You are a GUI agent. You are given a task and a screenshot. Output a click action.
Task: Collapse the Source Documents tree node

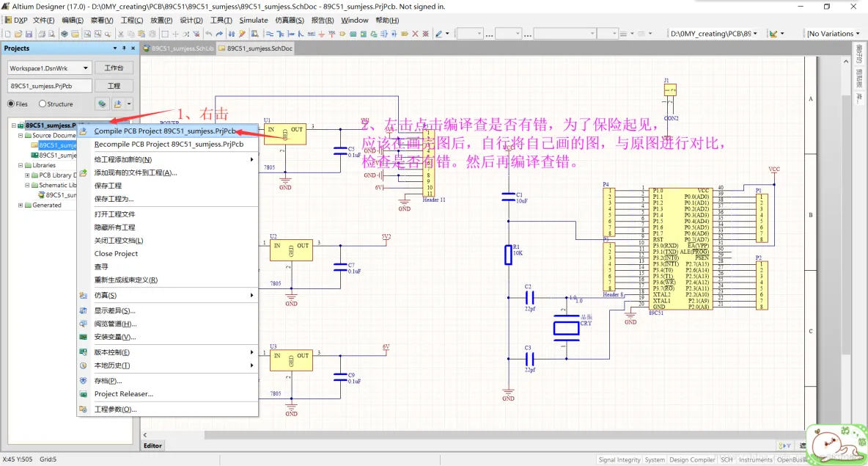21,135
